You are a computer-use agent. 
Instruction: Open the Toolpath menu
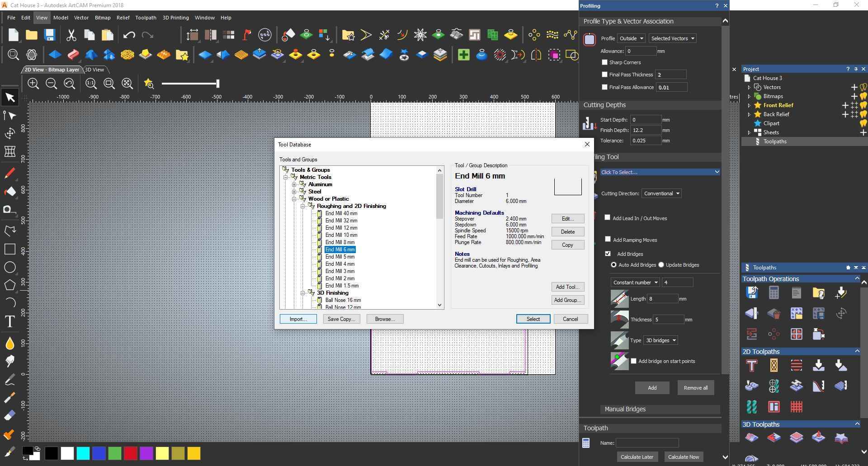coord(146,18)
